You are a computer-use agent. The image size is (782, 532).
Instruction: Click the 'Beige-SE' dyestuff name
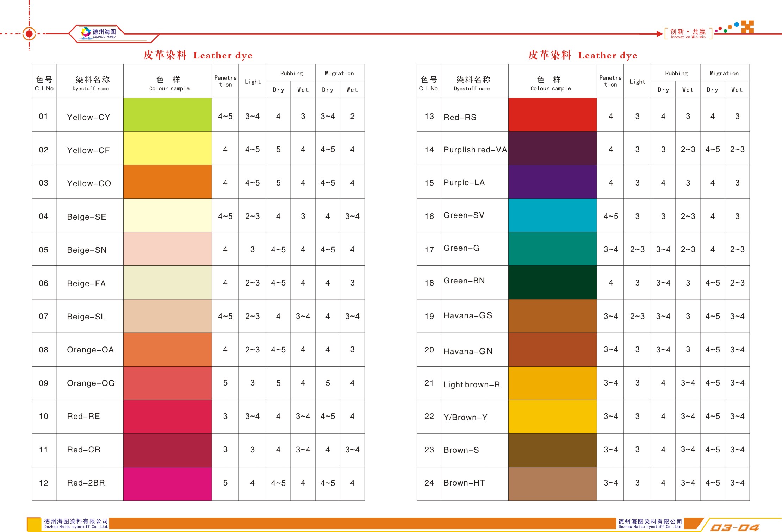click(87, 217)
